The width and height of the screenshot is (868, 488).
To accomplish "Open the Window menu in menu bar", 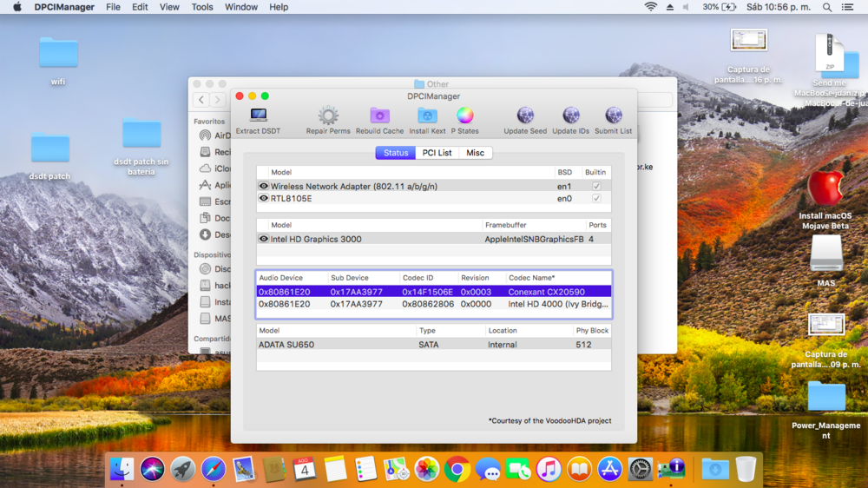I will (241, 7).
